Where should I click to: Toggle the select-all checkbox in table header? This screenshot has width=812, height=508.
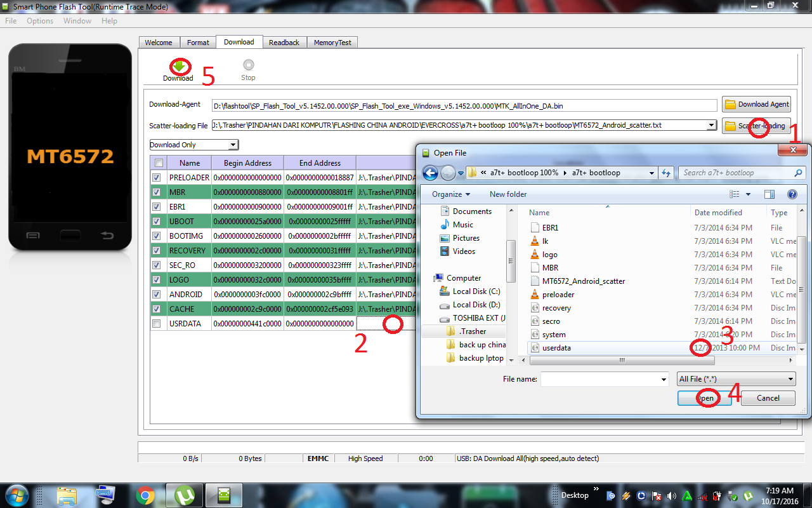pyautogui.click(x=157, y=163)
